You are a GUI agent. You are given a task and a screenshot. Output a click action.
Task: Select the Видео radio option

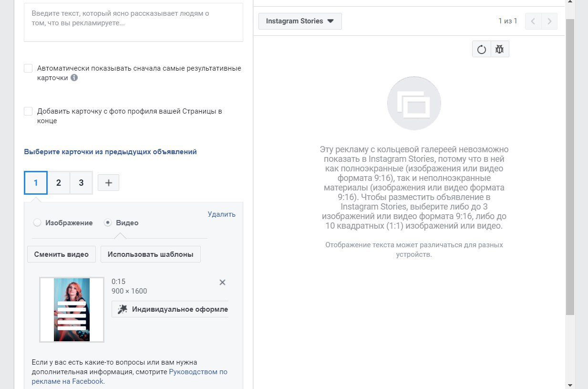pos(108,222)
